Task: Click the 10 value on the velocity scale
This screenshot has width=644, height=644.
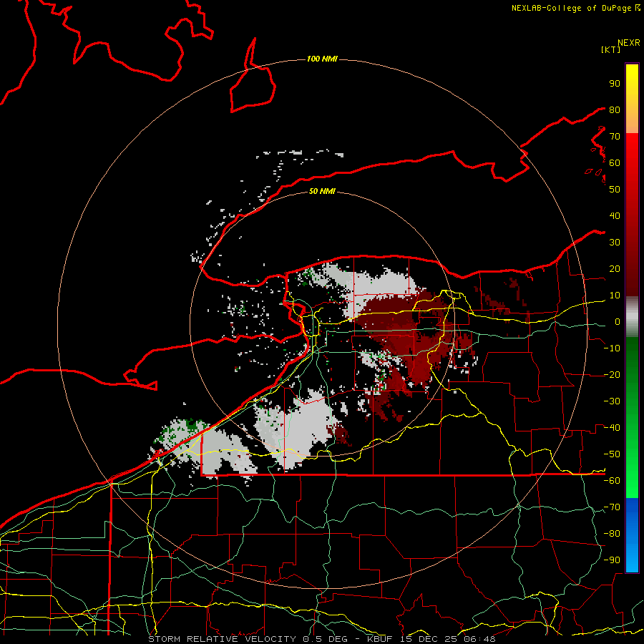Action: [x=615, y=296]
